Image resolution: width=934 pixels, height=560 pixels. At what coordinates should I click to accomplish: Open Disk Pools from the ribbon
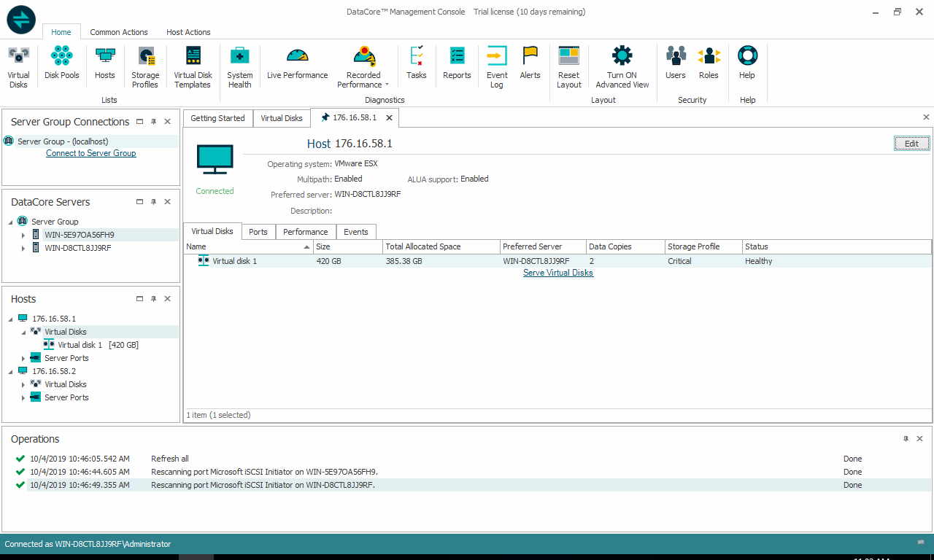point(62,63)
